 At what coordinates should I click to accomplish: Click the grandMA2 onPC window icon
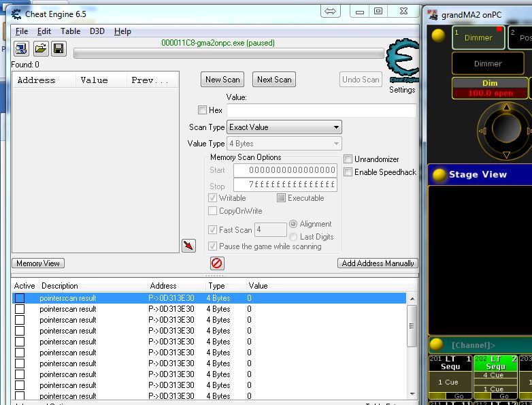pyautogui.click(x=433, y=15)
